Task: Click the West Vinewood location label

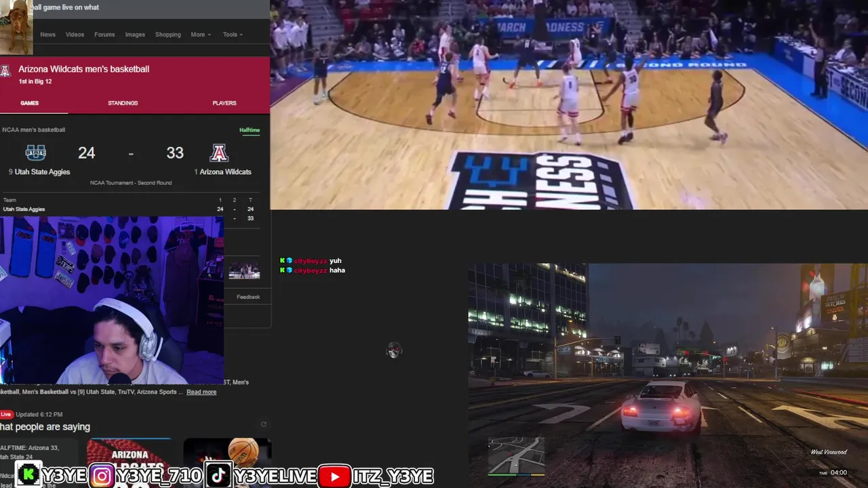Action: pos(829,452)
